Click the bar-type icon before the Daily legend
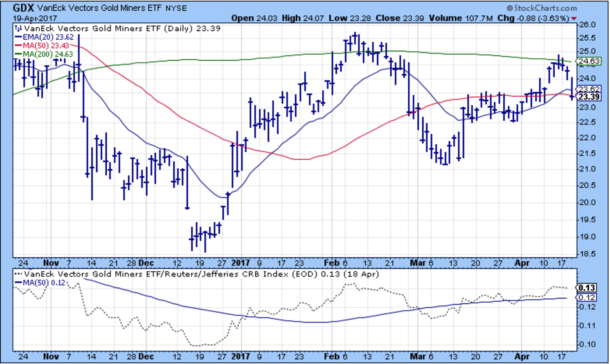 (x=18, y=28)
